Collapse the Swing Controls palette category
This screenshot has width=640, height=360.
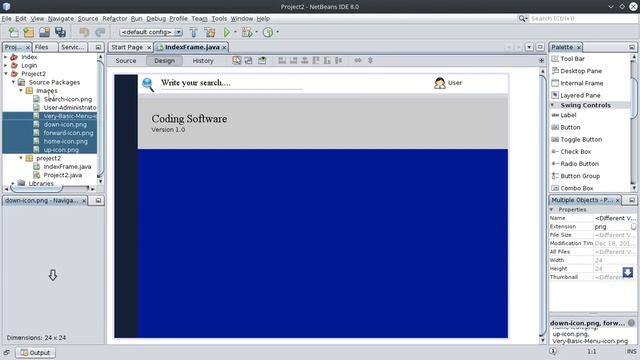click(553, 105)
